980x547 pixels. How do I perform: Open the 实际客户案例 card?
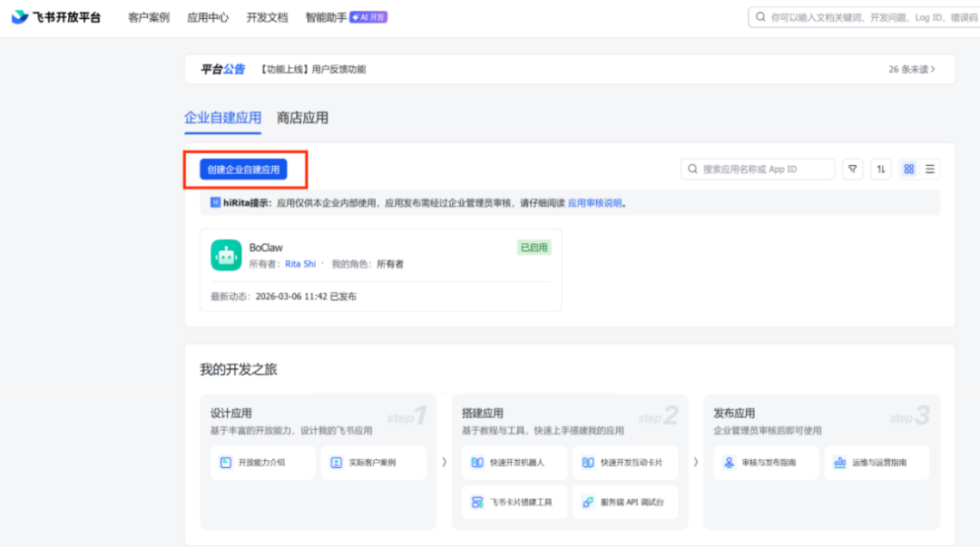click(373, 463)
